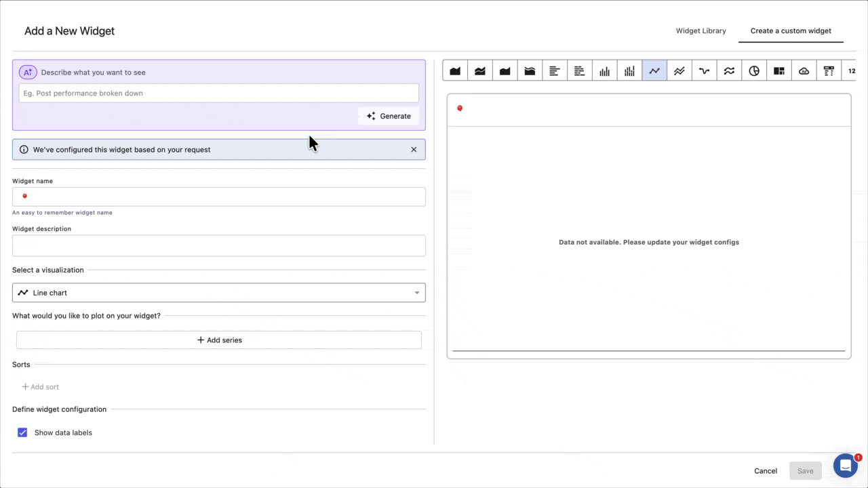Choose the multi-line chart visualization icon

[679, 70]
